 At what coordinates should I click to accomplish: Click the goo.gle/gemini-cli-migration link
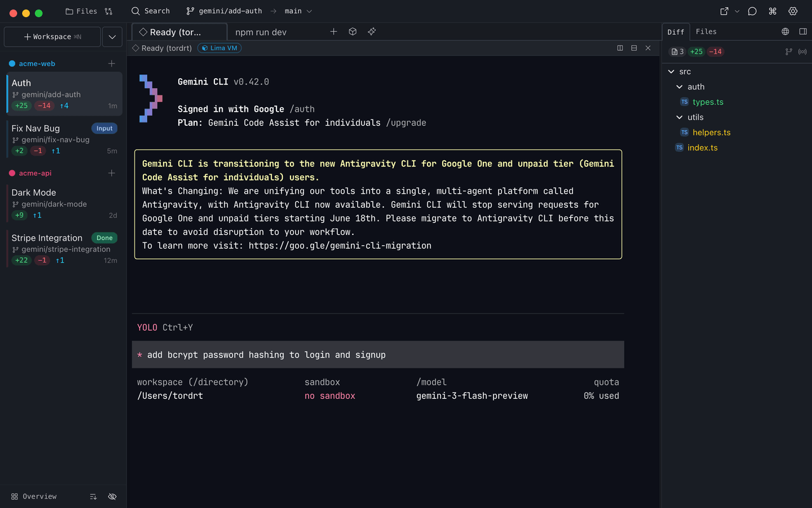tap(340, 245)
